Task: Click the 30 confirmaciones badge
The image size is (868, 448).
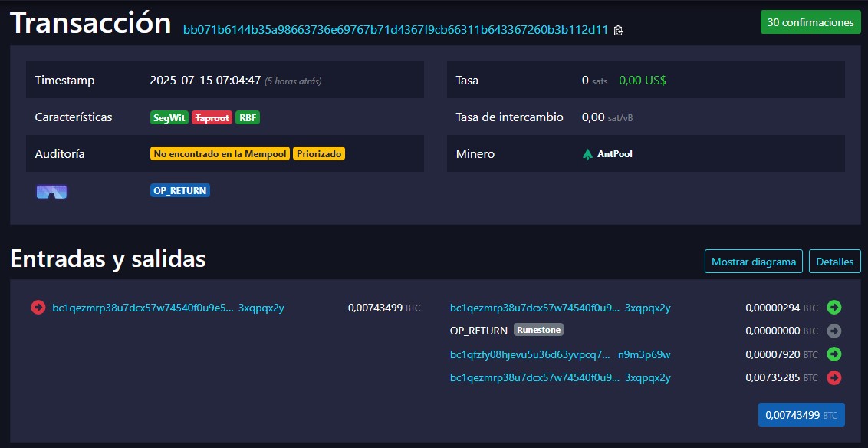Action: [810, 22]
